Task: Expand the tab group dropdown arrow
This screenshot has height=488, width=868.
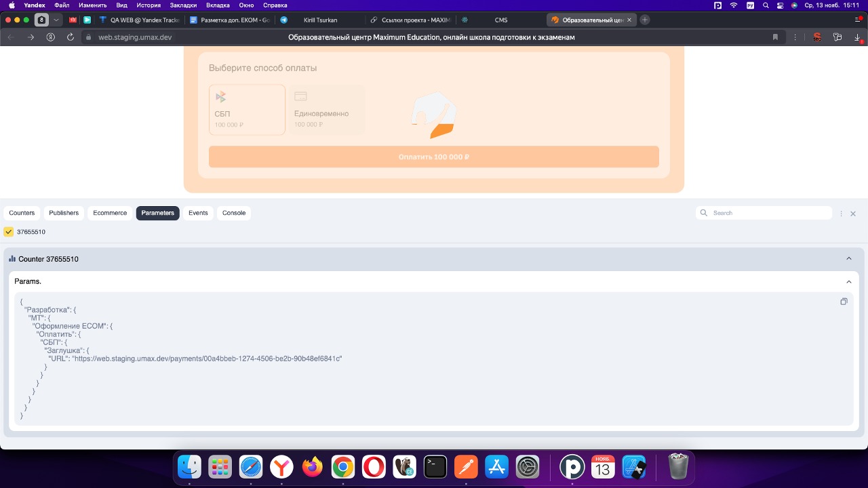Action: click(56, 20)
